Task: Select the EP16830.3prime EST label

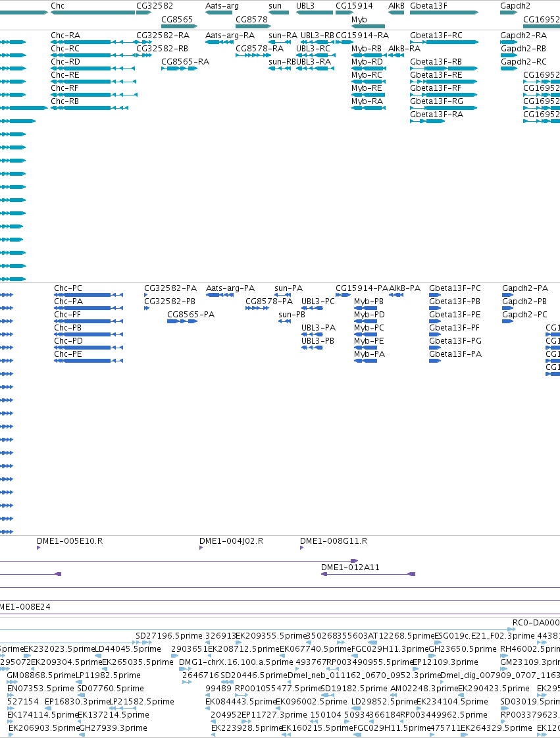Action: [77, 702]
